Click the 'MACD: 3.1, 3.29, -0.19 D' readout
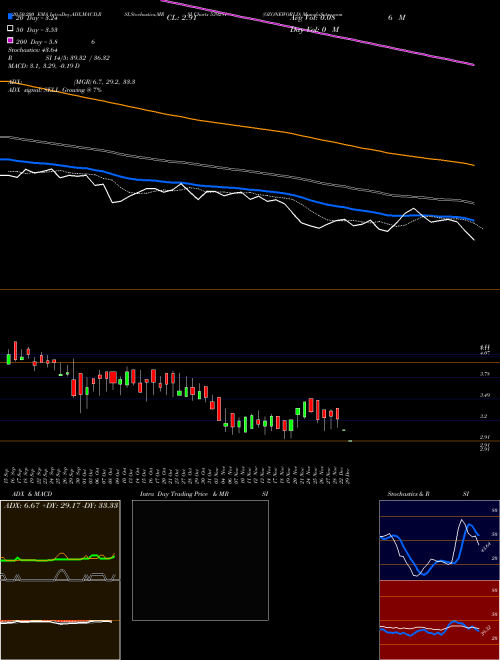 pos(44,66)
